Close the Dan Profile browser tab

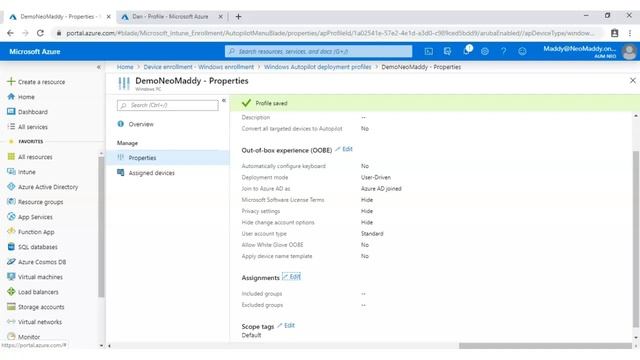220,17
